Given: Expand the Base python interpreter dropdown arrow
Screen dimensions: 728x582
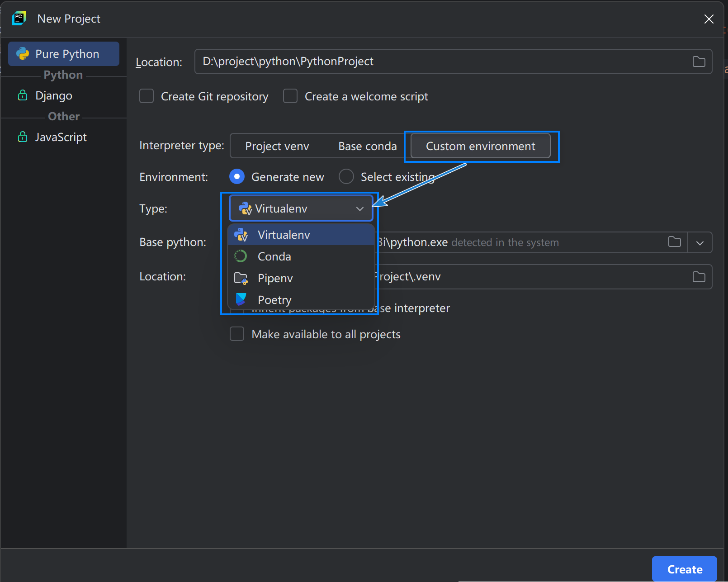Looking at the screenshot, I should tap(700, 243).
